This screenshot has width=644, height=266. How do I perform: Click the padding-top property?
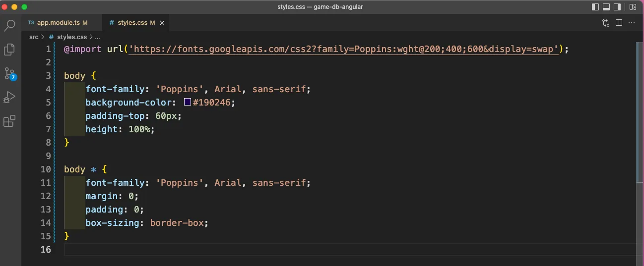pos(115,116)
